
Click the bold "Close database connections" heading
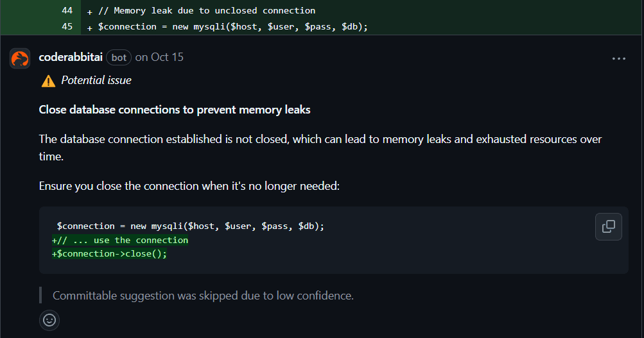coord(175,110)
